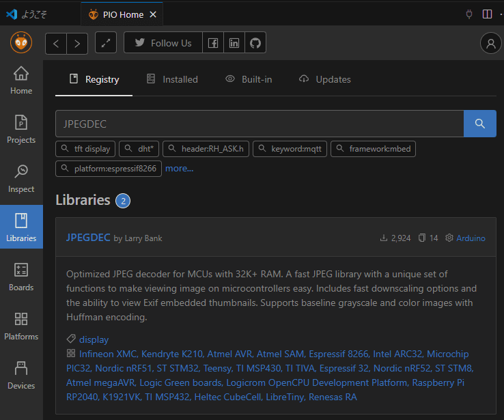Select the 'framework:mbed' search suggestion
The image size is (504, 420).
(373, 149)
